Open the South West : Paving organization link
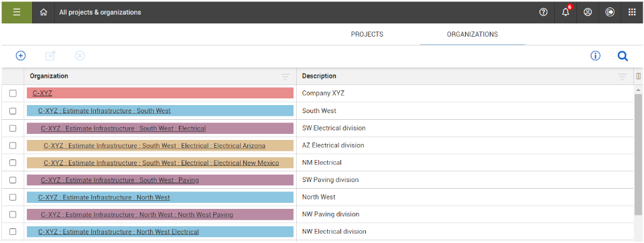Image resolution: width=644 pixels, height=243 pixels. pyautogui.click(x=119, y=180)
